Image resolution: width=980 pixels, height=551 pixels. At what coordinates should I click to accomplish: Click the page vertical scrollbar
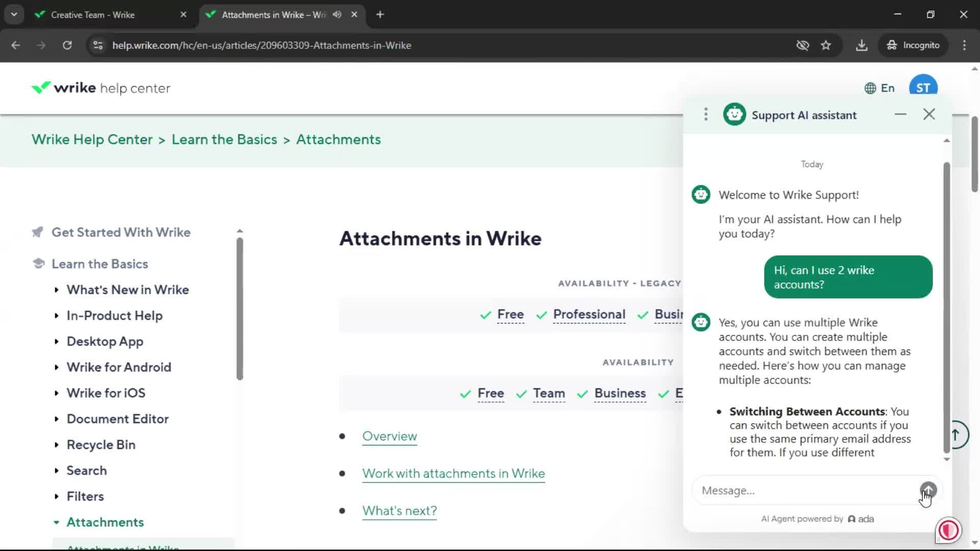(x=974, y=154)
